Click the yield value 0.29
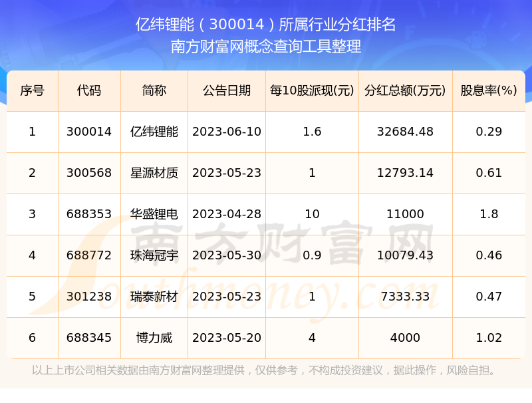 [x=489, y=132]
